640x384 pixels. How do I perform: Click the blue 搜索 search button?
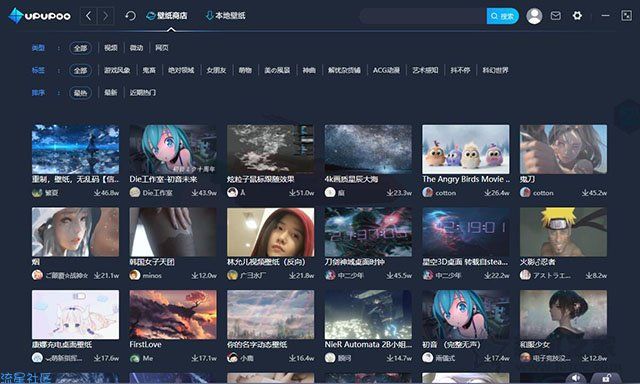[502, 16]
